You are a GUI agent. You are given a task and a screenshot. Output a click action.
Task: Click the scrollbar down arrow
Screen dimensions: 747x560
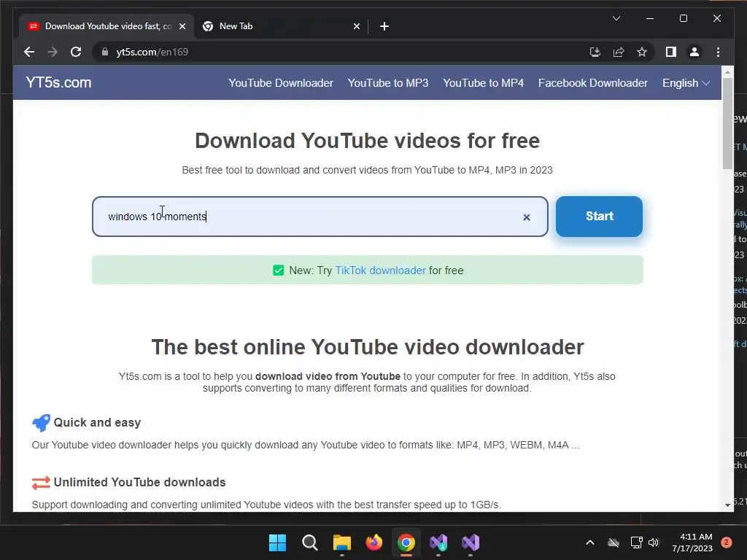point(727,505)
